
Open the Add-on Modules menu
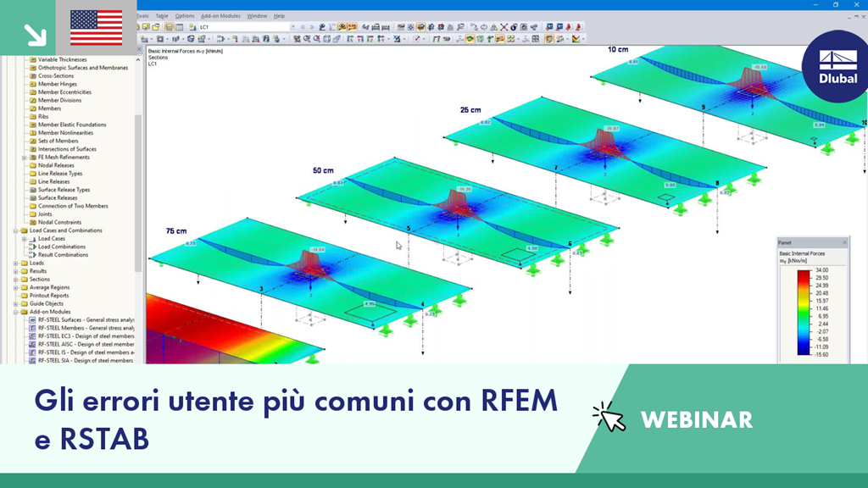pyautogui.click(x=220, y=16)
